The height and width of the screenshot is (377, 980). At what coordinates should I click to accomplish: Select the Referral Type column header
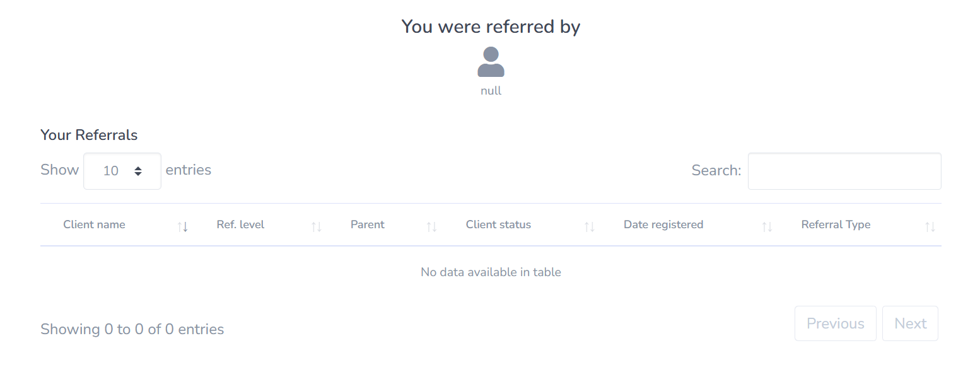point(836,225)
